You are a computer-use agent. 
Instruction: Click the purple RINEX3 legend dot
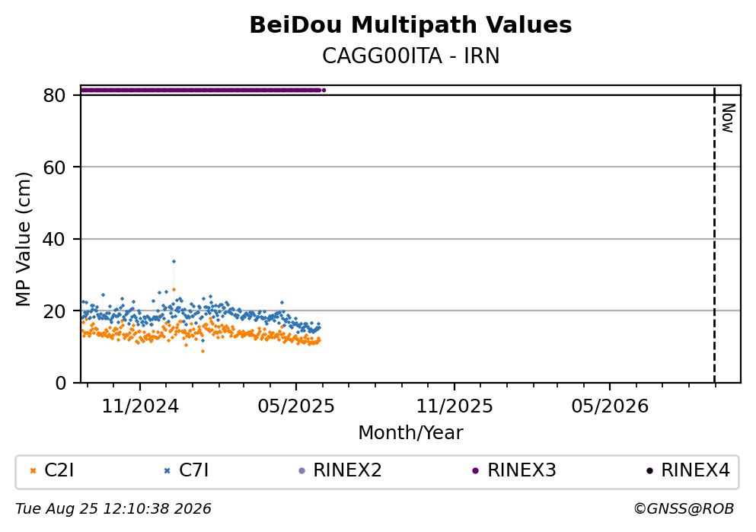(475, 471)
